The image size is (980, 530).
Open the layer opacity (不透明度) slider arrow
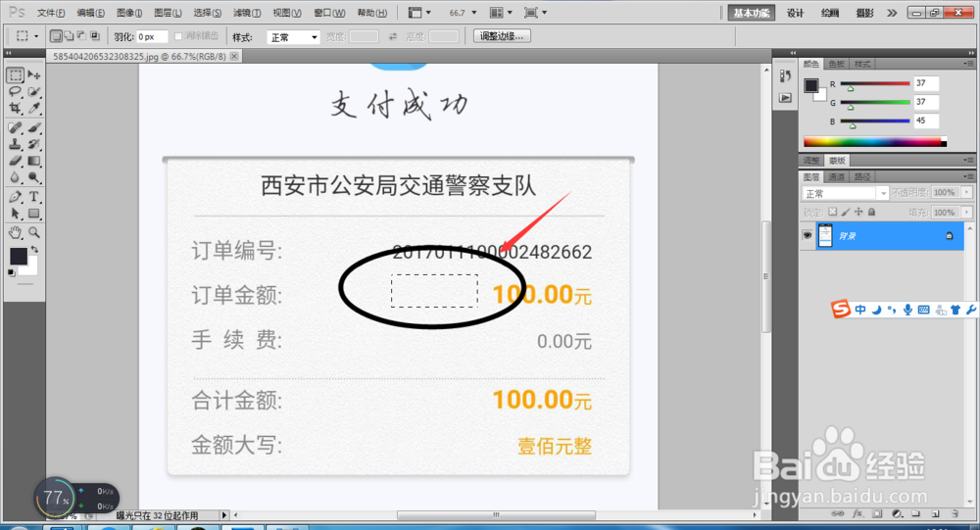(967, 192)
